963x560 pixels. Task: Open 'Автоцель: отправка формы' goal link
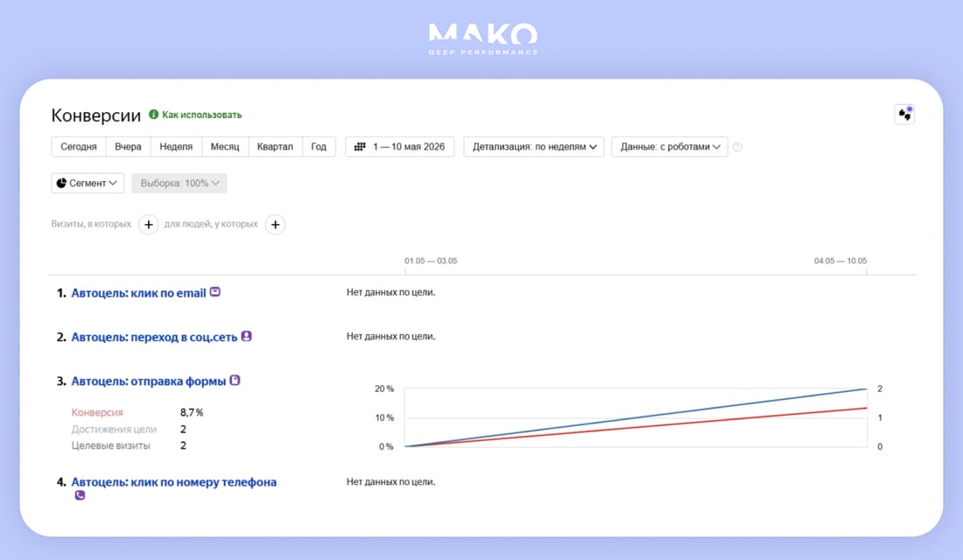[x=149, y=381]
